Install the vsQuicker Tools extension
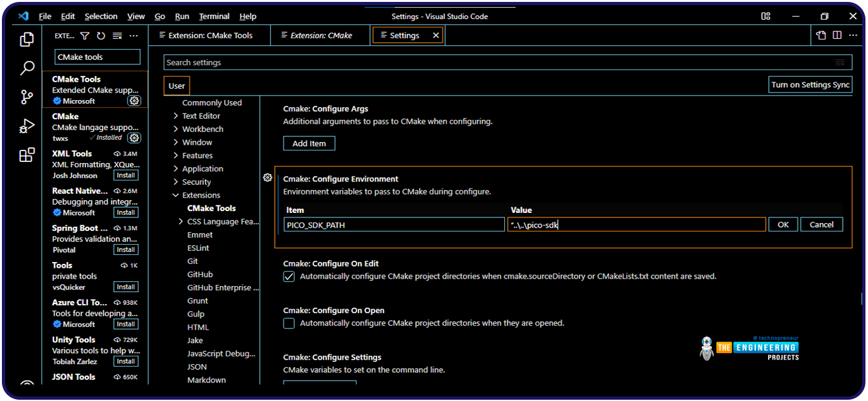Viewport: 868px width, 401px height. point(125,287)
